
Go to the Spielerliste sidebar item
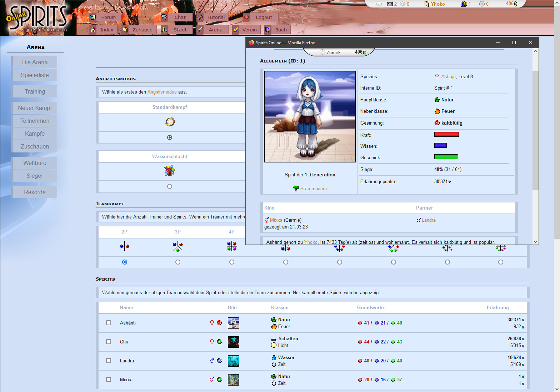(x=35, y=75)
